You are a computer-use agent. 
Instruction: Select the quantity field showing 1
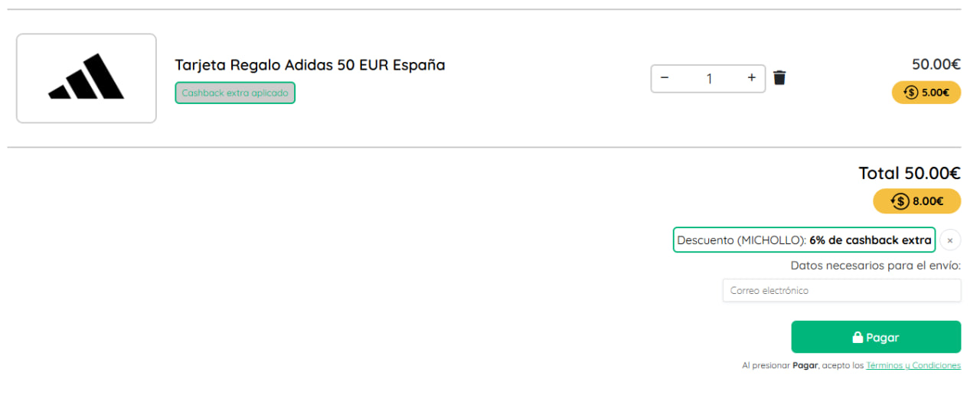(x=709, y=78)
